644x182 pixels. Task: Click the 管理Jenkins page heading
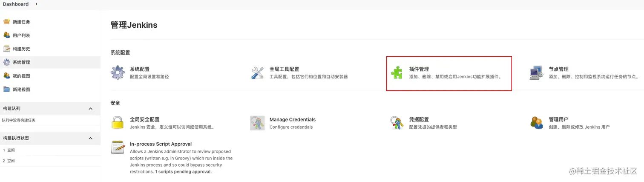(134, 25)
